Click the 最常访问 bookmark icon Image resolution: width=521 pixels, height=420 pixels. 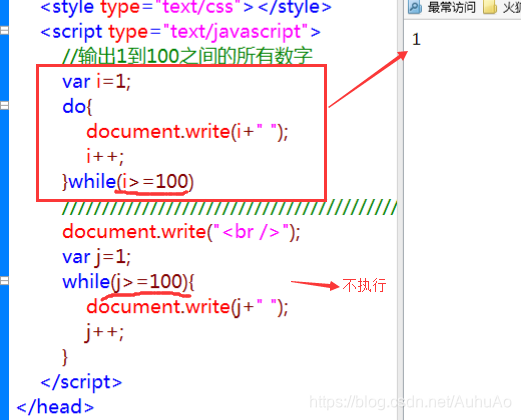(x=415, y=7)
